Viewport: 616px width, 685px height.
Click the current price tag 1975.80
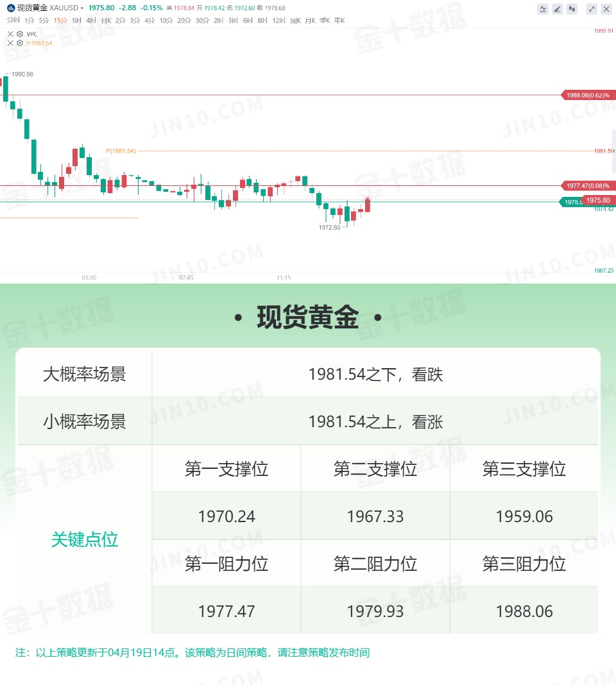tap(598, 200)
